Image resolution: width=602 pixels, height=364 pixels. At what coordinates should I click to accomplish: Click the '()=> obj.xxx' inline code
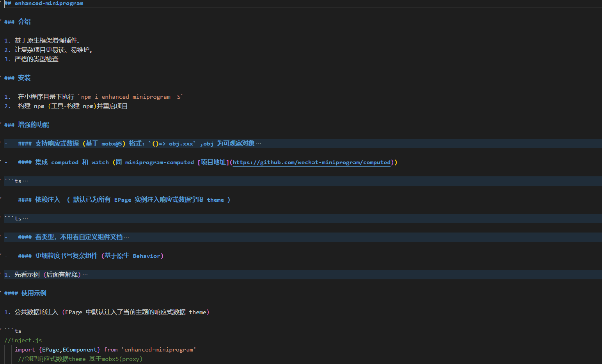[x=172, y=144]
